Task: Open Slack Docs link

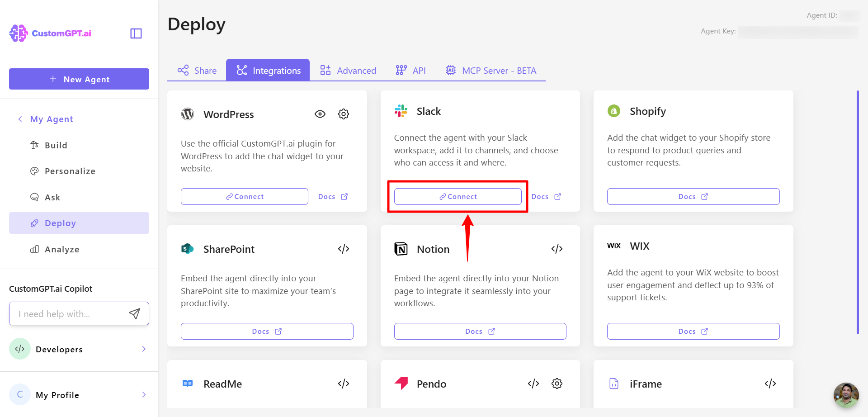Action: coord(546,196)
